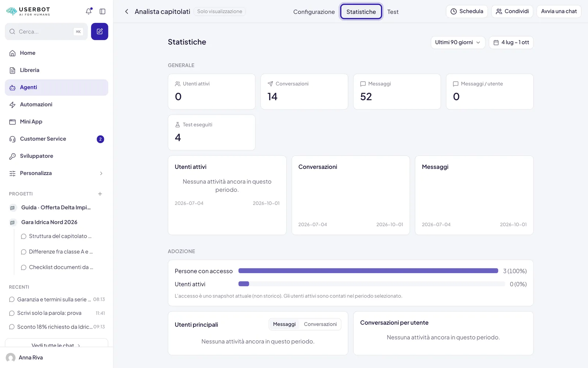Screen dimensions: 588x368
Task: Open the Ultimi 90 giorni period dropdown
Action: 458,42
